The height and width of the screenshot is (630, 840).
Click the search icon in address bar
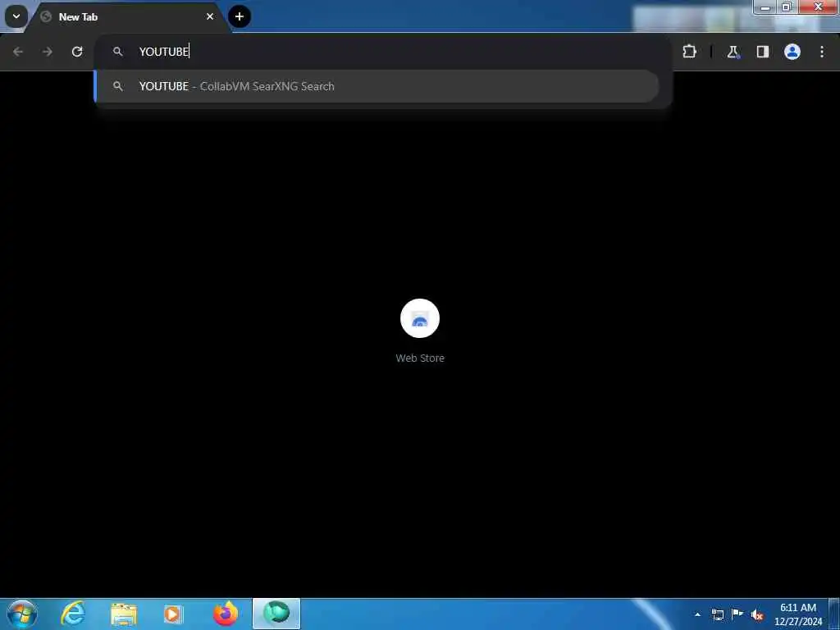[118, 52]
